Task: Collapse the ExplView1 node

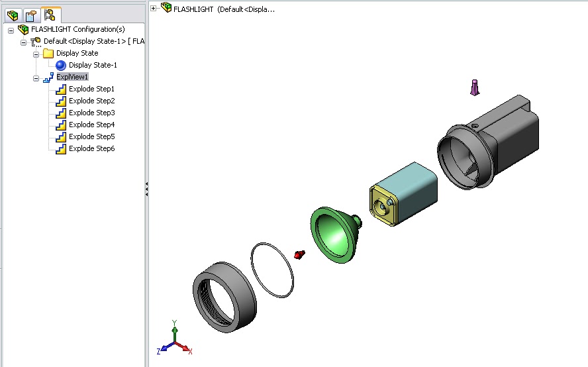Action: 36,78
